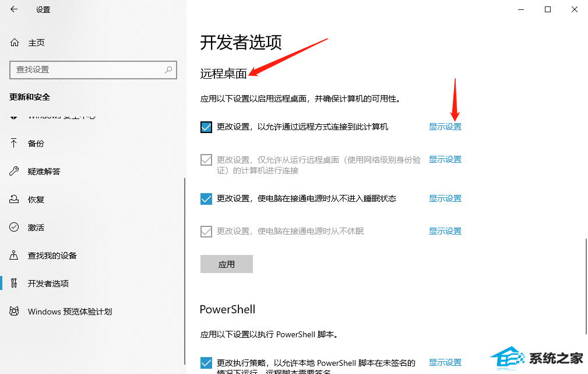Toggle the never sleep when plugged in checkbox

206,198
